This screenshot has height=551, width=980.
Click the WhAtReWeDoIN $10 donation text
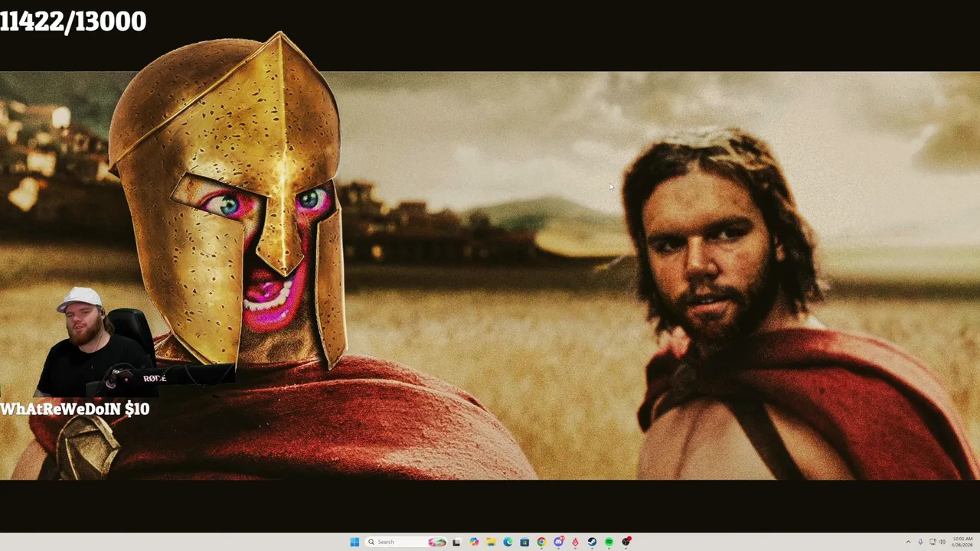pos(74,409)
